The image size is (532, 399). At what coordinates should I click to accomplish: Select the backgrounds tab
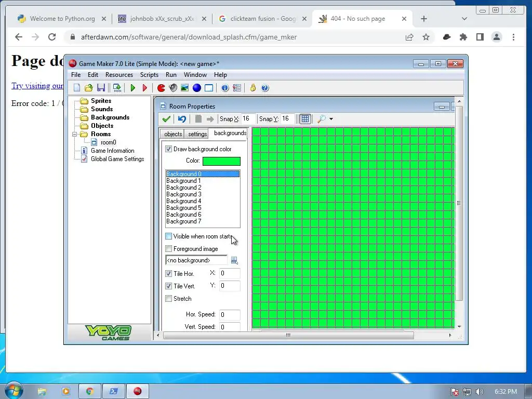click(230, 133)
